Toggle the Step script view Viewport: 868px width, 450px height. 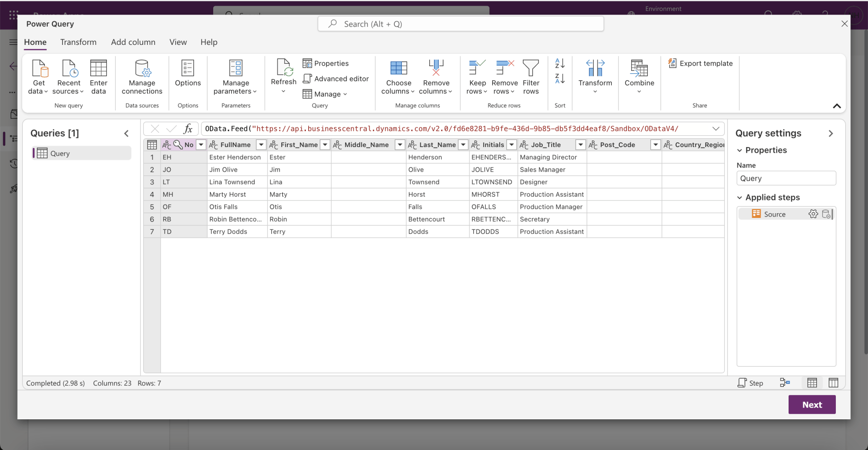click(750, 383)
